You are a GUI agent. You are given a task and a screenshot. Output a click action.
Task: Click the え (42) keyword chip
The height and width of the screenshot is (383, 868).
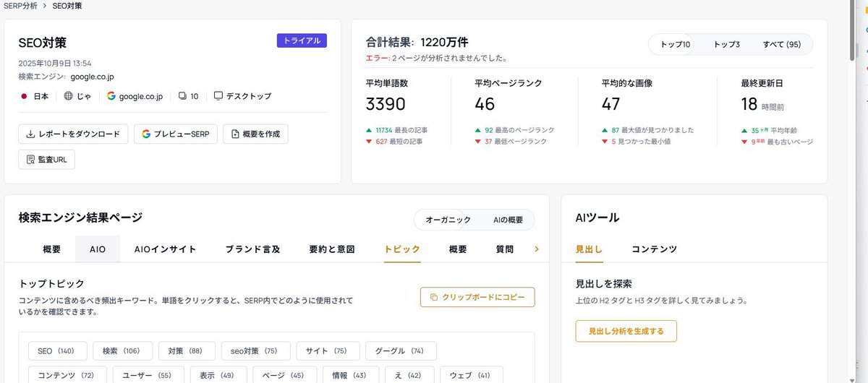pyautogui.click(x=408, y=375)
